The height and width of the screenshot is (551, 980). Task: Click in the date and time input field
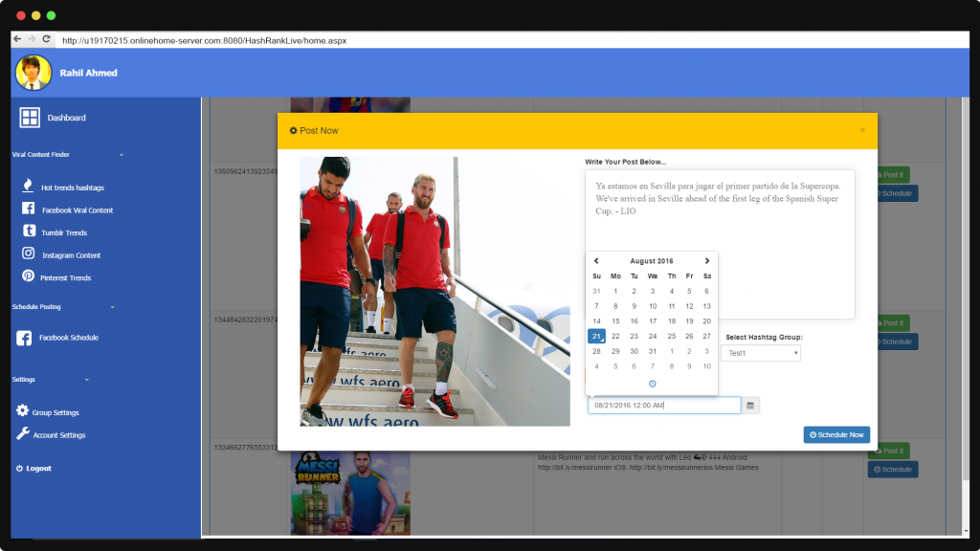point(664,406)
